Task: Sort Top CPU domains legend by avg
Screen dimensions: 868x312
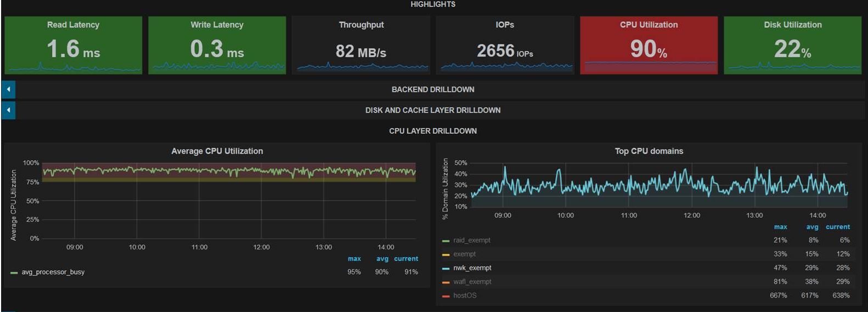Action: (x=813, y=227)
